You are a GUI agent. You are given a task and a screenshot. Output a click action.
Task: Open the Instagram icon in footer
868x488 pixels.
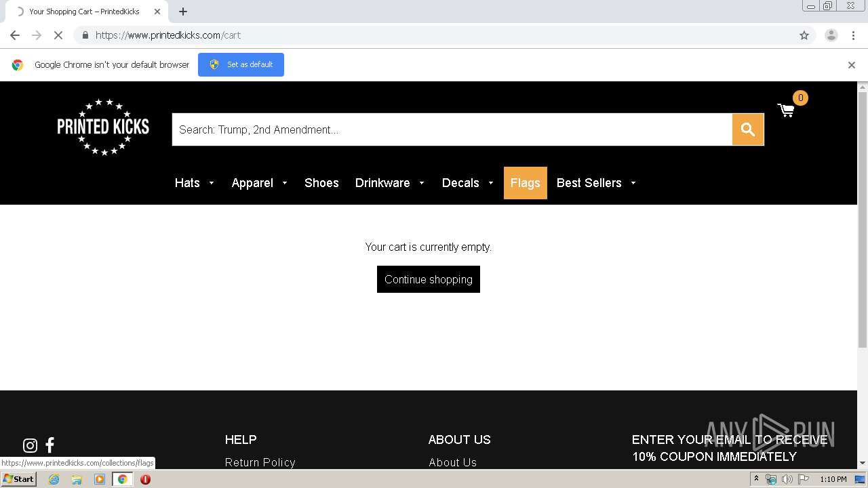(30, 445)
